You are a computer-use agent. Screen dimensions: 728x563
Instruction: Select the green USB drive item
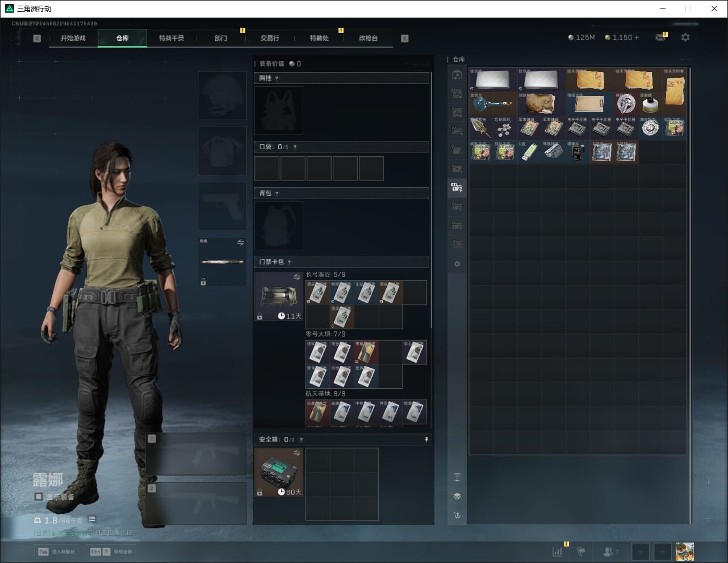(x=529, y=151)
